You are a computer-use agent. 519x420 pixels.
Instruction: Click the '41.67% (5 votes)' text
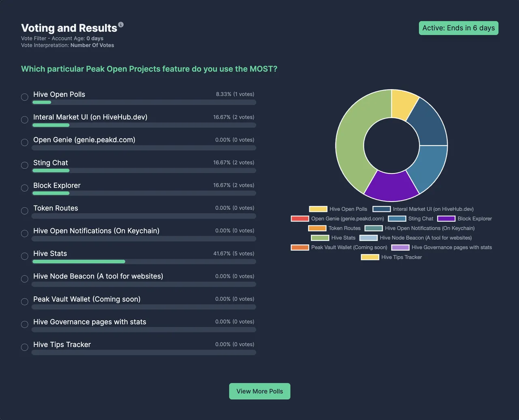coord(234,253)
